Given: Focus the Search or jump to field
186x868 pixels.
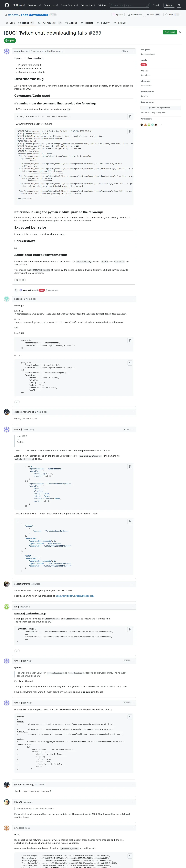Looking at the screenshot, I should pos(130,5).
